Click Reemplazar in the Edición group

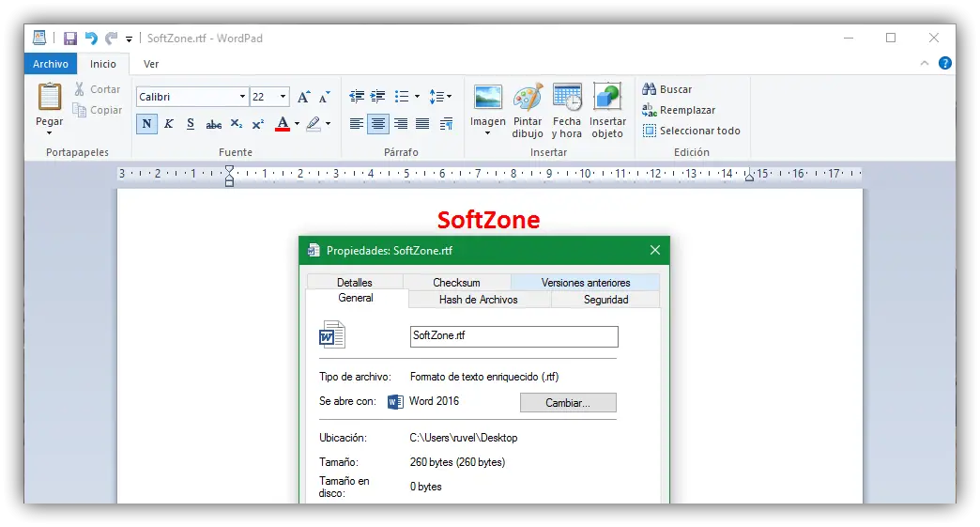coord(679,110)
